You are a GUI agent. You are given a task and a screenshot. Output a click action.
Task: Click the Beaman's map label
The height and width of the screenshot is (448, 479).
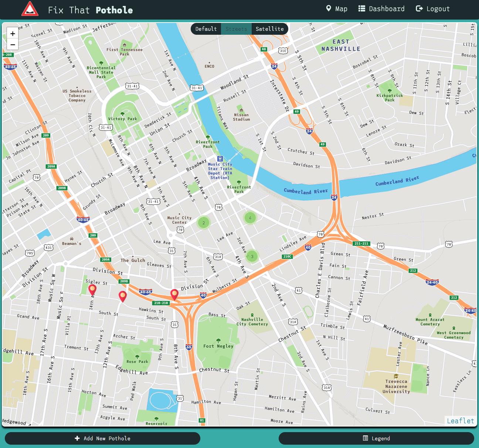[72, 243]
